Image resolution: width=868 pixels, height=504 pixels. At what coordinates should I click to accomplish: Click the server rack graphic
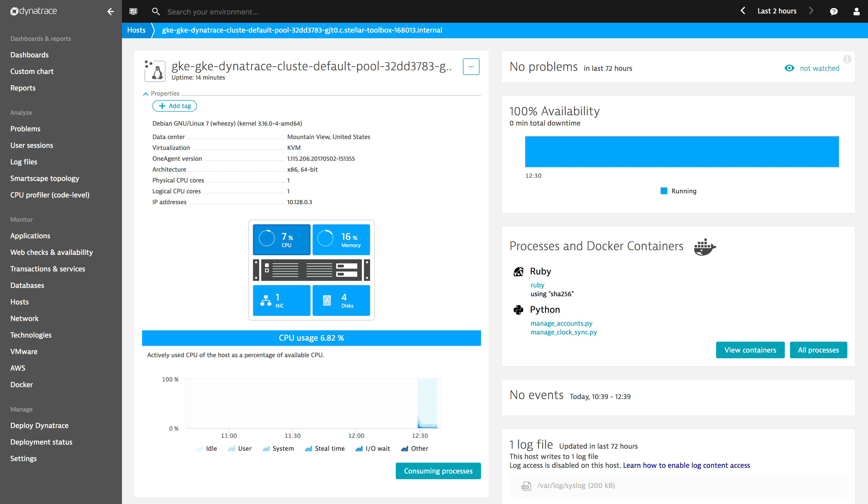(311, 270)
